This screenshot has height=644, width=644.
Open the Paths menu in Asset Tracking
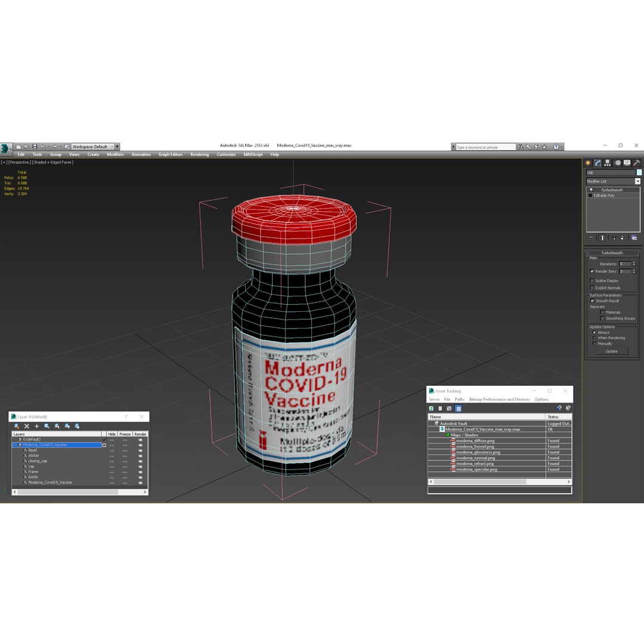pos(460,399)
